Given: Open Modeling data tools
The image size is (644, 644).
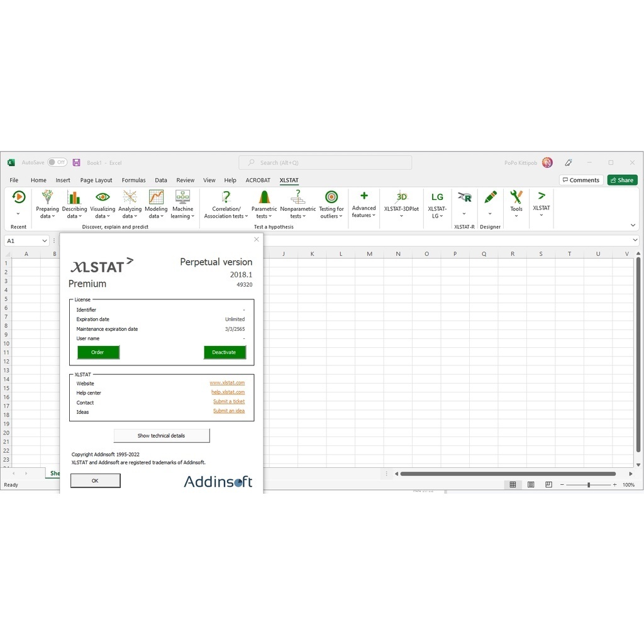Looking at the screenshot, I should coord(156,204).
